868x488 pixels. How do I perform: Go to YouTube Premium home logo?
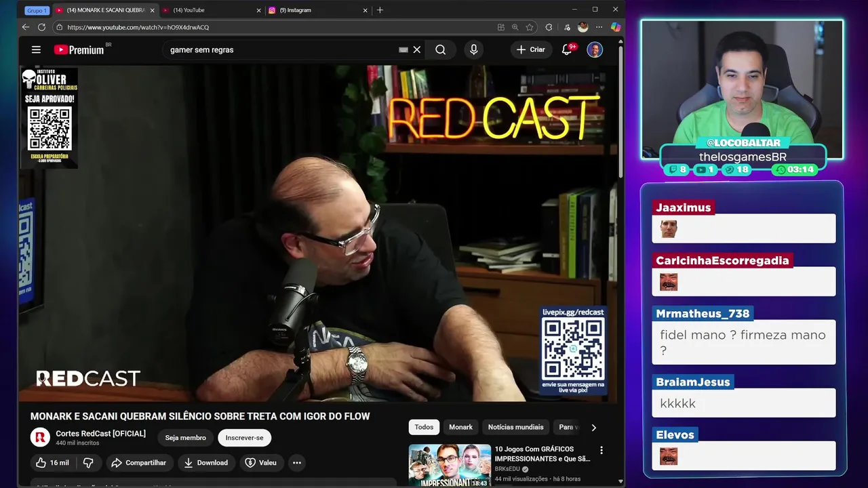(80, 49)
